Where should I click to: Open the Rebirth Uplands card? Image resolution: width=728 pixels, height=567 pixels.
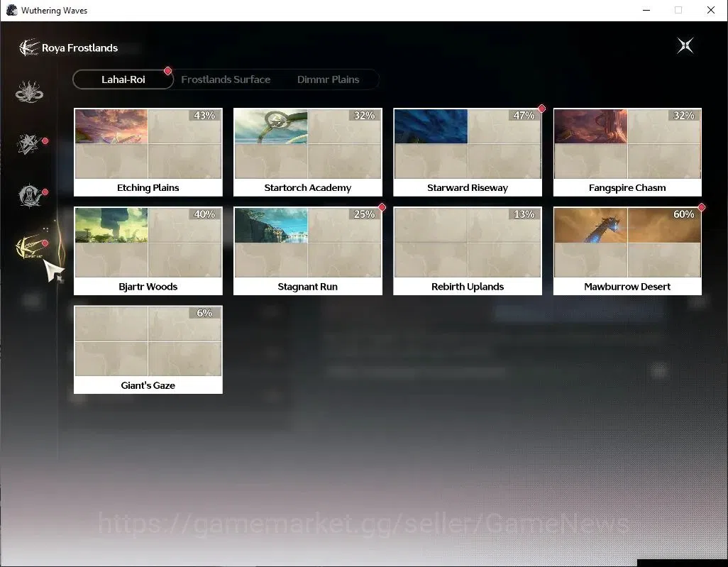[x=468, y=251]
